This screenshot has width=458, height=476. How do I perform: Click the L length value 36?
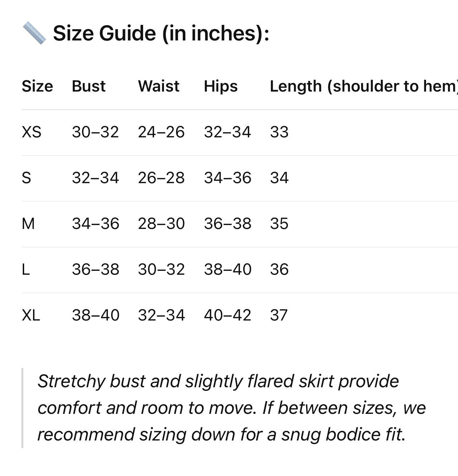click(x=279, y=269)
